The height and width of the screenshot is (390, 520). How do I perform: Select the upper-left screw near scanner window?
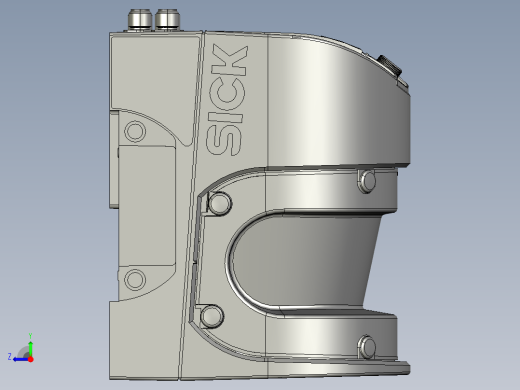coord(220,203)
